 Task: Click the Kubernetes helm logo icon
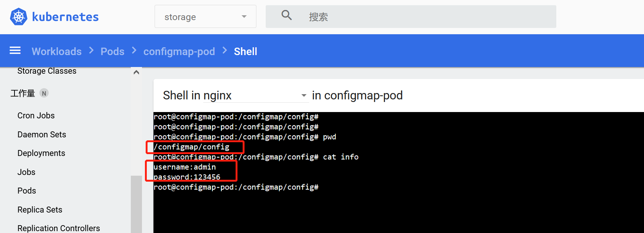click(18, 17)
